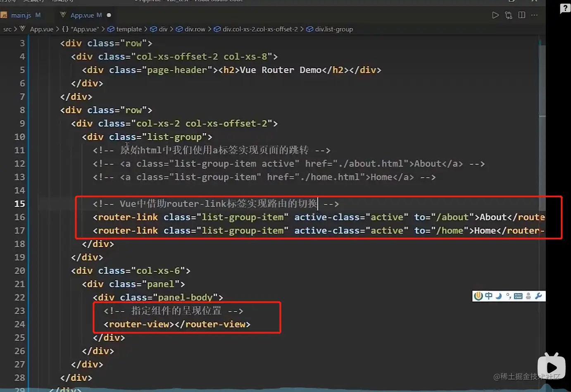Run the file with the play triangle icon
Viewport: 571px width, 392px height.
click(495, 15)
